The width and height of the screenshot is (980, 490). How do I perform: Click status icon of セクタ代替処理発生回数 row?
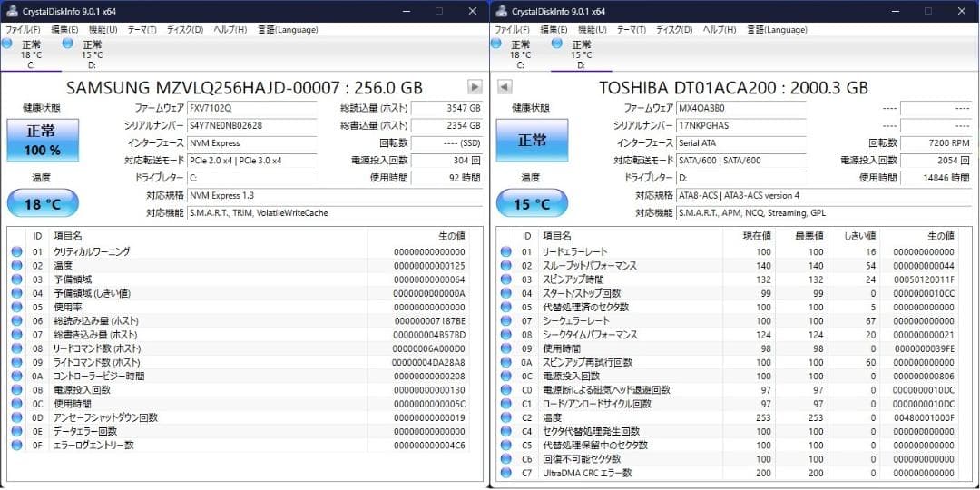[505, 431]
